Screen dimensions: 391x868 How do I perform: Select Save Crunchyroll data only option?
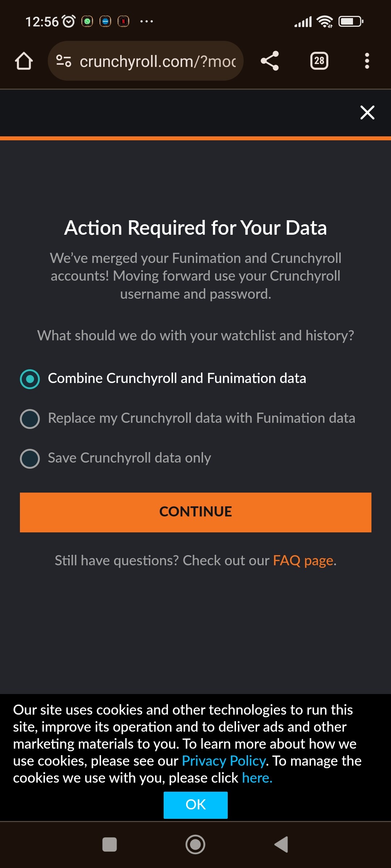pos(30,459)
